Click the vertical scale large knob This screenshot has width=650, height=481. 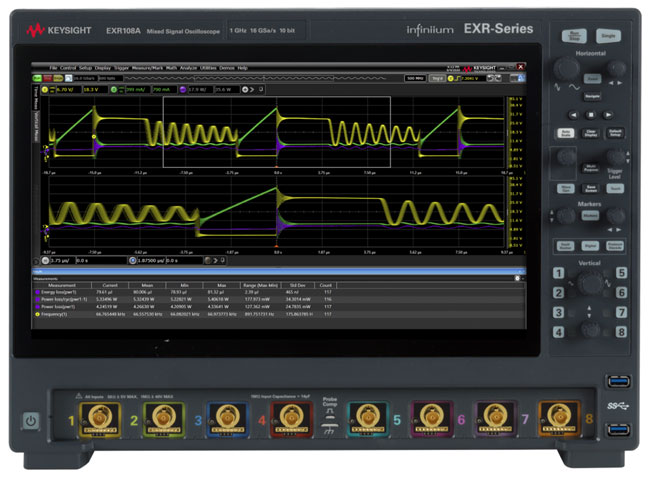tap(590, 284)
